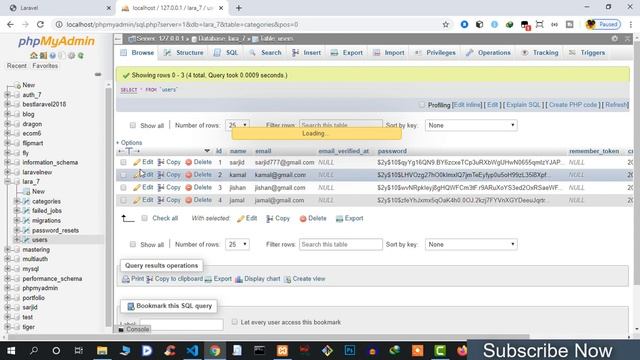Toggle the Profiling checkbox
This screenshot has height=360, width=640.
(422, 105)
